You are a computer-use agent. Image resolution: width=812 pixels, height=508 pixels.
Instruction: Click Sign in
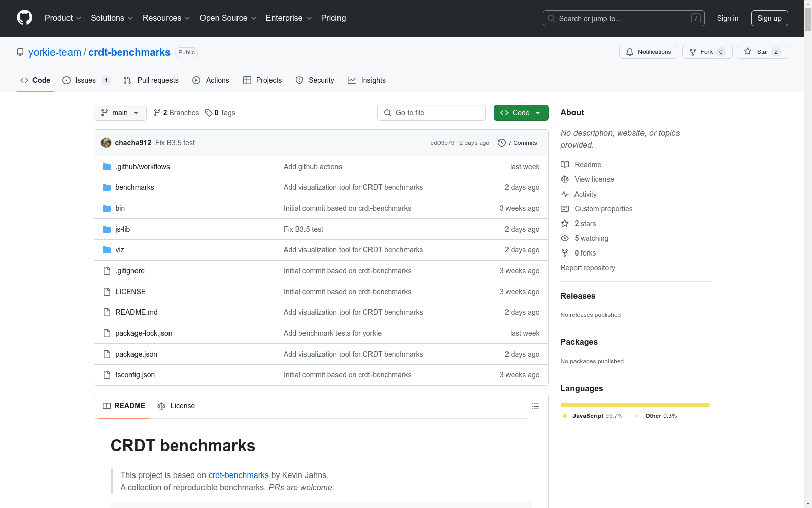click(x=728, y=18)
